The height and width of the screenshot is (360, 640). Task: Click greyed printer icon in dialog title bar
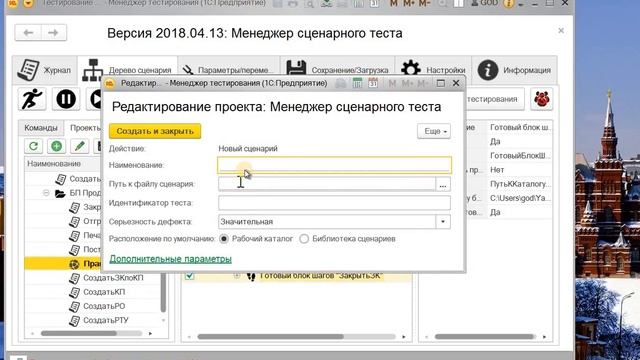pyautogui.click(x=340, y=83)
